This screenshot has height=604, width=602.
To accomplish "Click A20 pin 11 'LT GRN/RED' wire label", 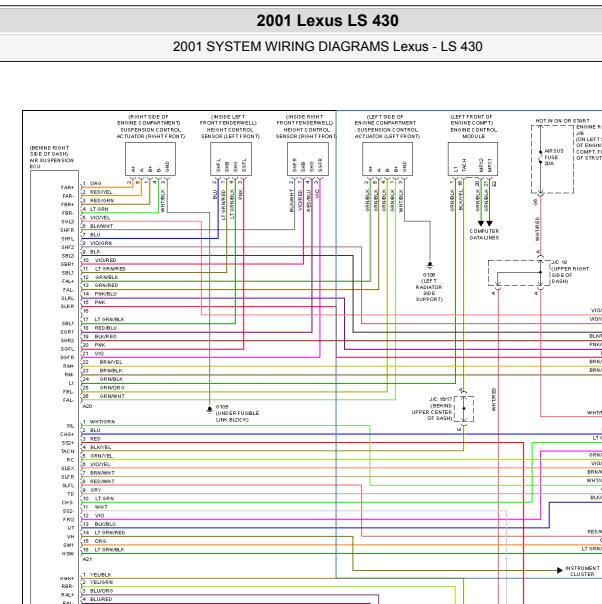I will pyautogui.click(x=110, y=268).
